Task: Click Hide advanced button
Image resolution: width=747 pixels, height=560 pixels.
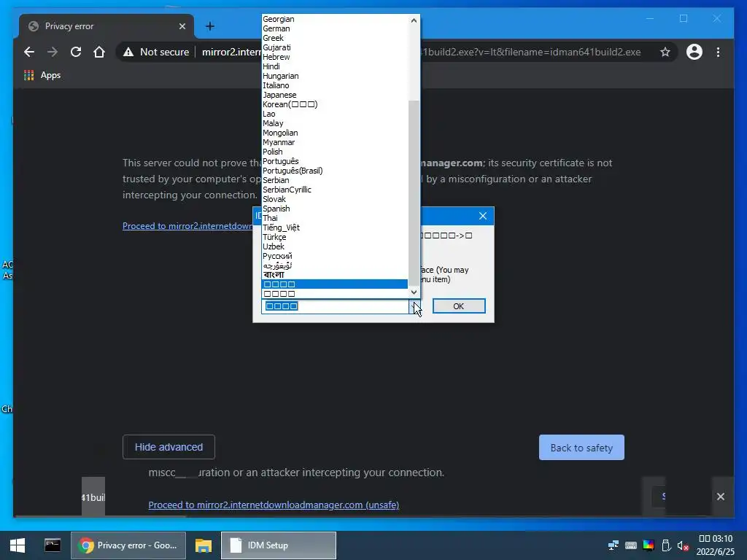Action: [169, 447]
